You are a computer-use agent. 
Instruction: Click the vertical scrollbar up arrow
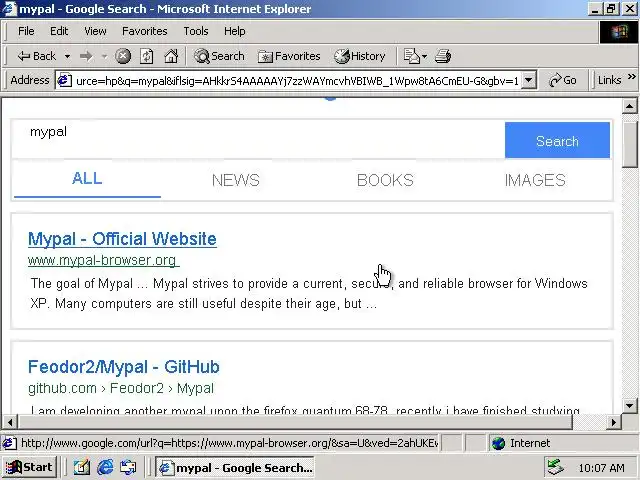pyautogui.click(x=629, y=106)
